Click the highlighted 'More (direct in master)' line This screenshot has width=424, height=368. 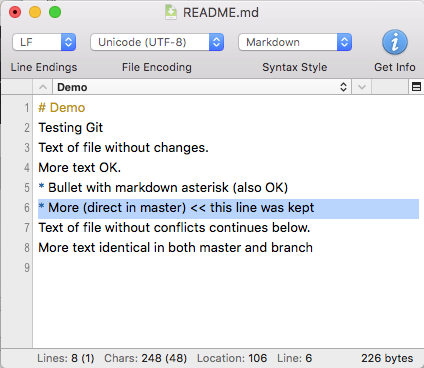(228, 209)
